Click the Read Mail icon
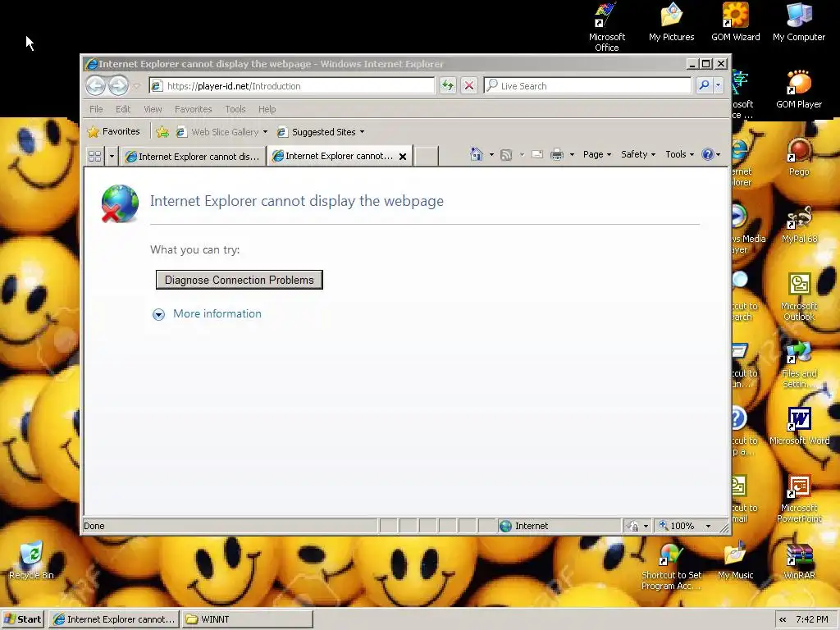 [x=537, y=155]
